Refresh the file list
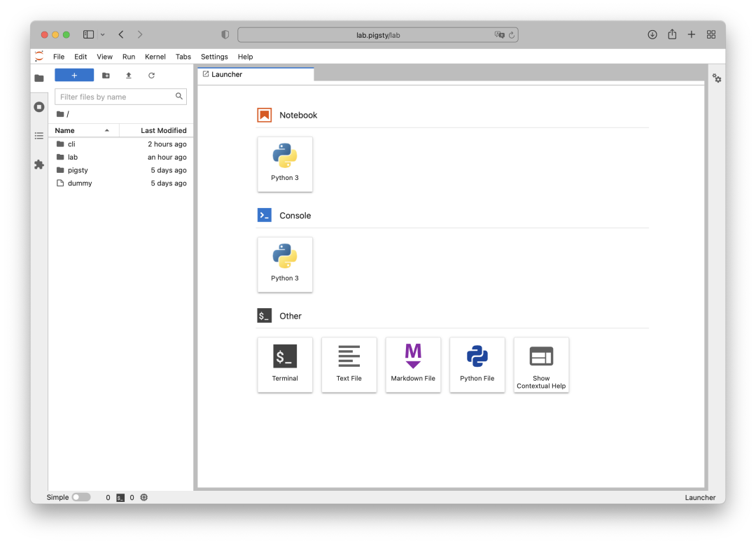The image size is (756, 544). (151, 75)
